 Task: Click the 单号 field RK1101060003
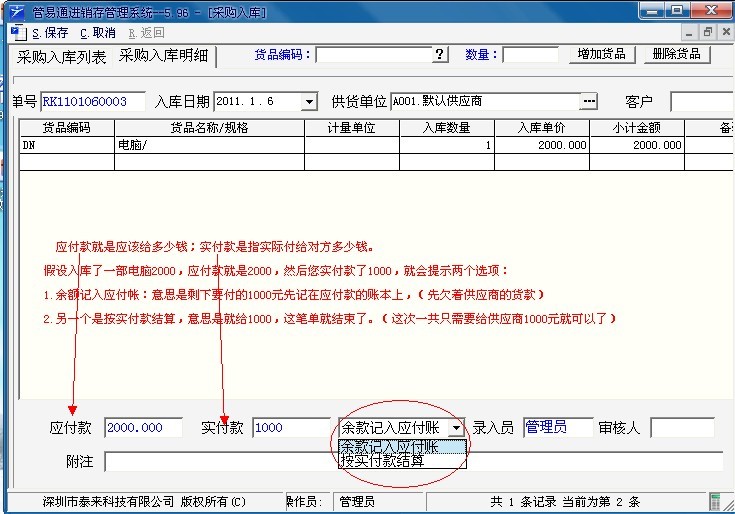[93, 101]
